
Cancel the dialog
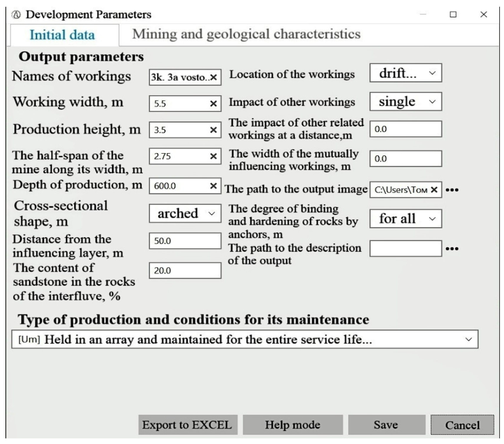(x=462, y=425)
